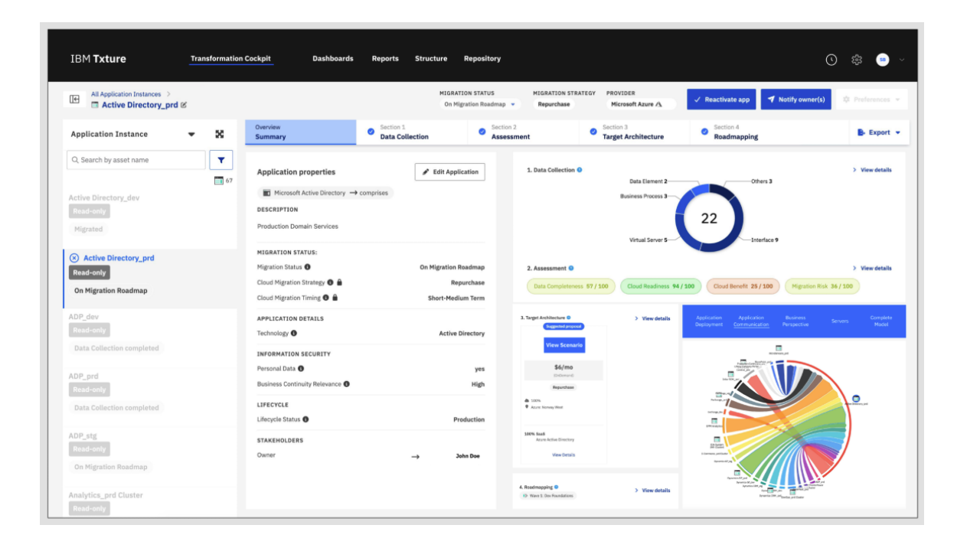The image size is (980, 551).
Task: Select Analytics_prd Cluster instance
Action: point(106,495)
